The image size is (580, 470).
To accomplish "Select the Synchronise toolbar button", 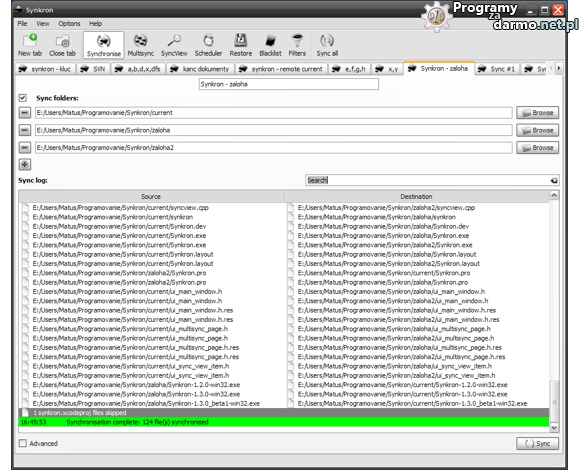I will pos(104,45).
